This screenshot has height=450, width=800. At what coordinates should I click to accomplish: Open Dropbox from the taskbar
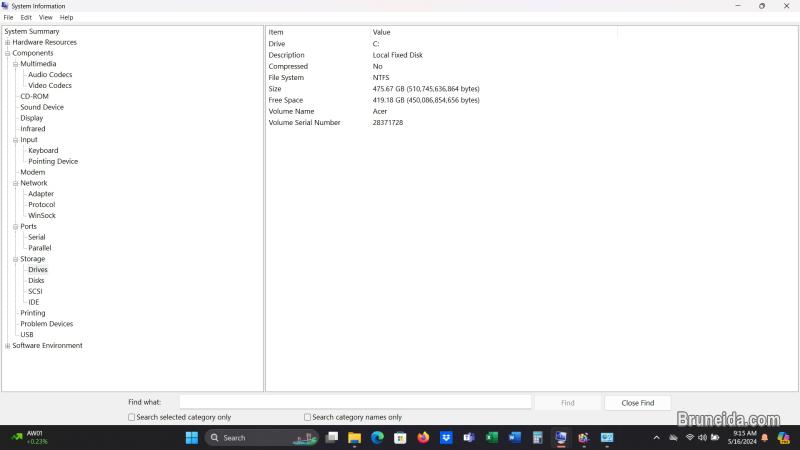[x=446, y=437]
